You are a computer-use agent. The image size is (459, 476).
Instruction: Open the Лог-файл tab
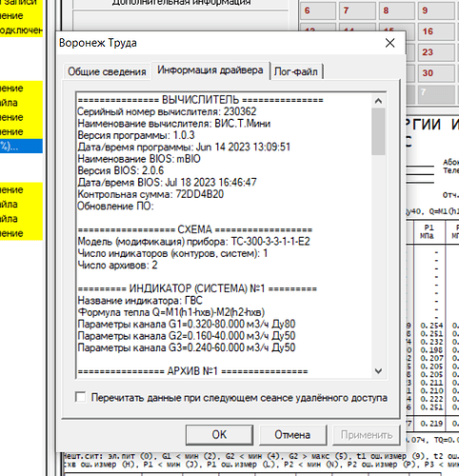[296, 71]
